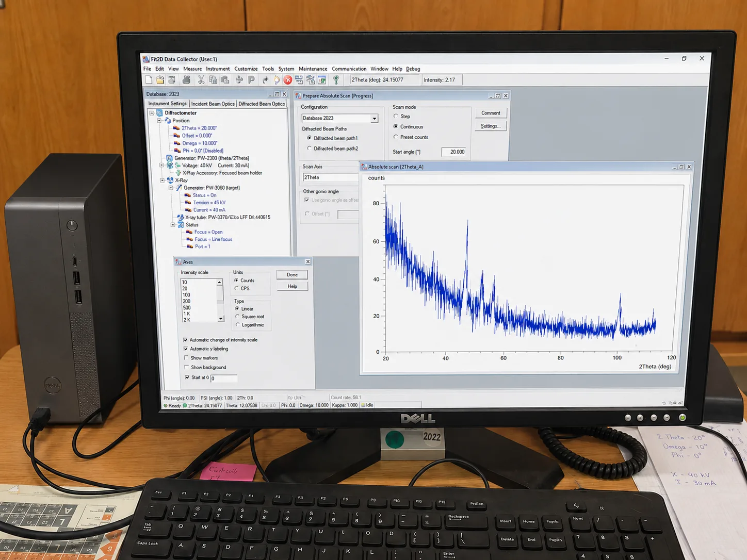Click the X-Ray node icon in tree
The height and width of the screenshot is (560, 747).
click(170, 180)
